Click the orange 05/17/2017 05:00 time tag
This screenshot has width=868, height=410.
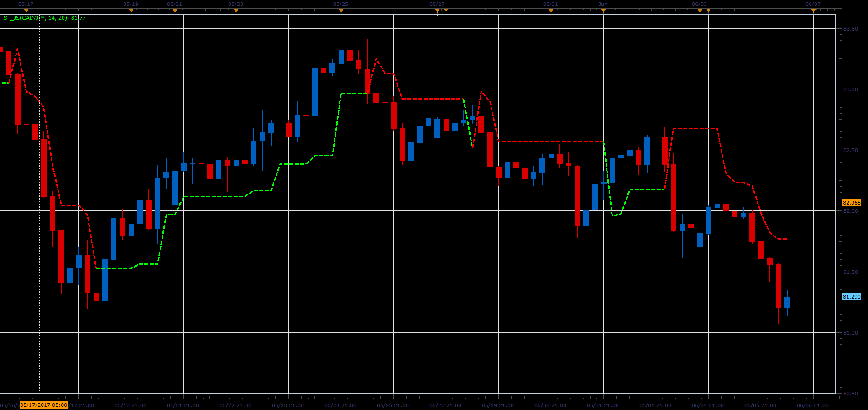(x=44, y=405)
